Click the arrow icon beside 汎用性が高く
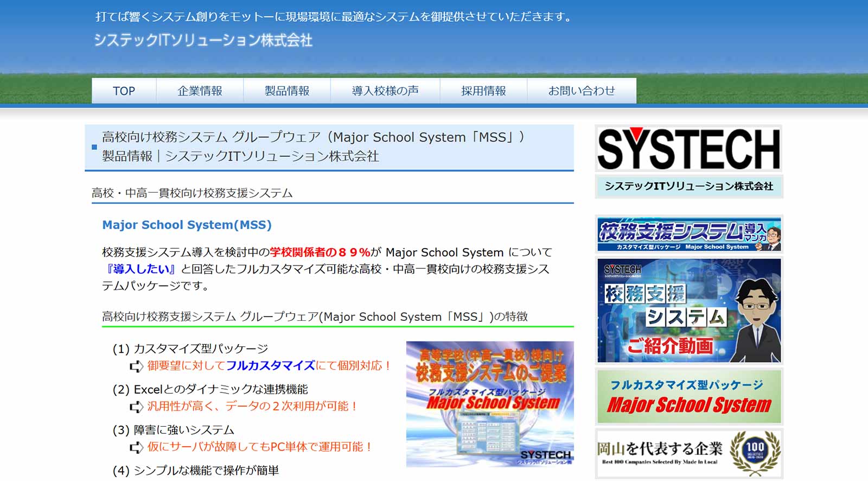Screen dimensions: 868x481 coord(136,407)
